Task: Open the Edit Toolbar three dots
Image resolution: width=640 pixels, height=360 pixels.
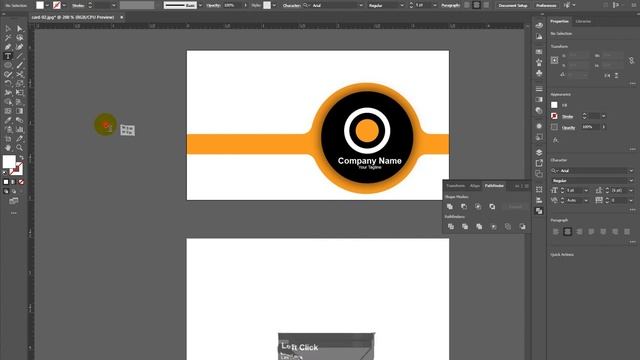Action: [x=14, y=213]
